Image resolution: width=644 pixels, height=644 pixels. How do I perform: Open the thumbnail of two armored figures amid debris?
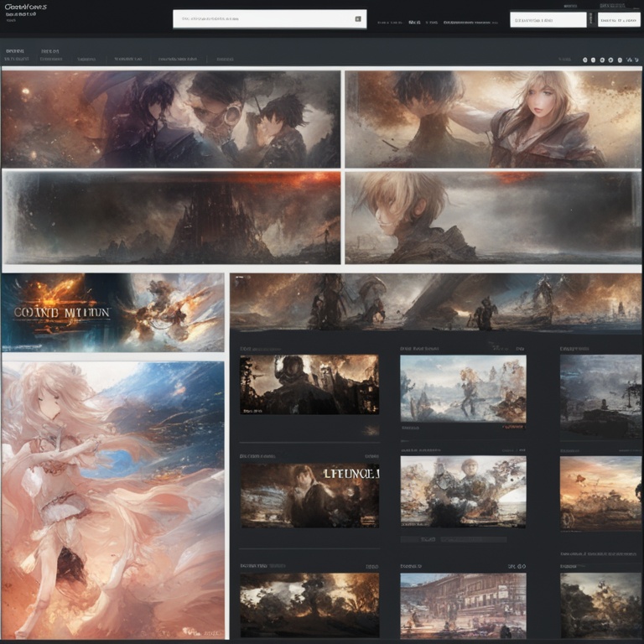(x=463, y=491)
